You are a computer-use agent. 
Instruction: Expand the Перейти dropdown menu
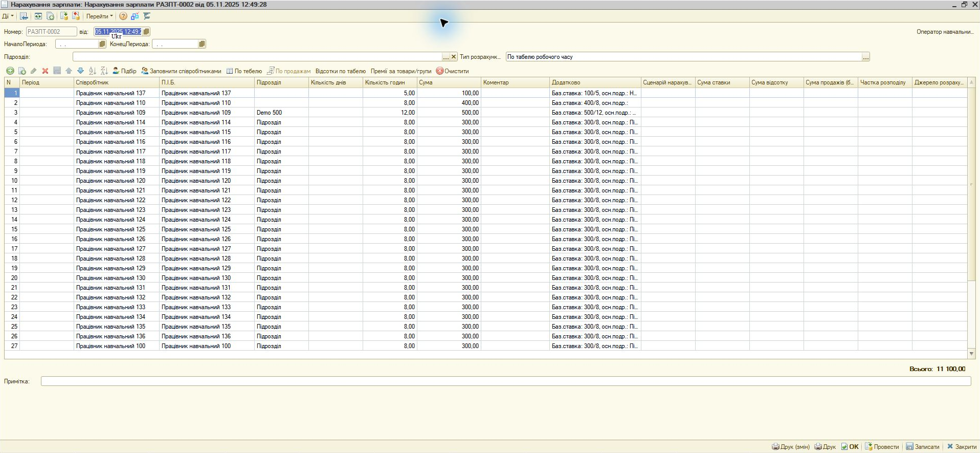click(99, 16)
